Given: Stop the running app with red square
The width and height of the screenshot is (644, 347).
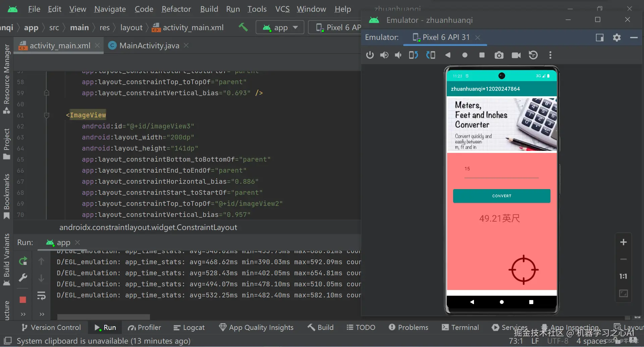Looking at the screenshot, I should [x=23, y=299].
